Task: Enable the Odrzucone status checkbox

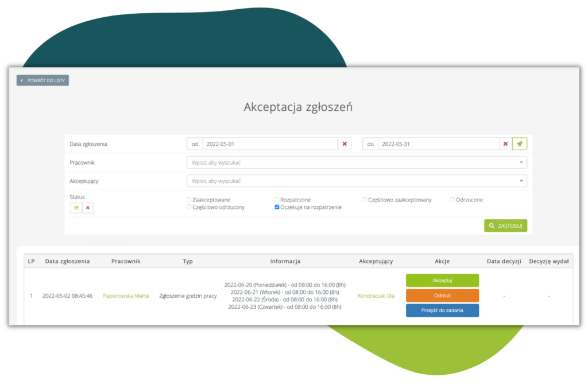Action: point(452,200)
